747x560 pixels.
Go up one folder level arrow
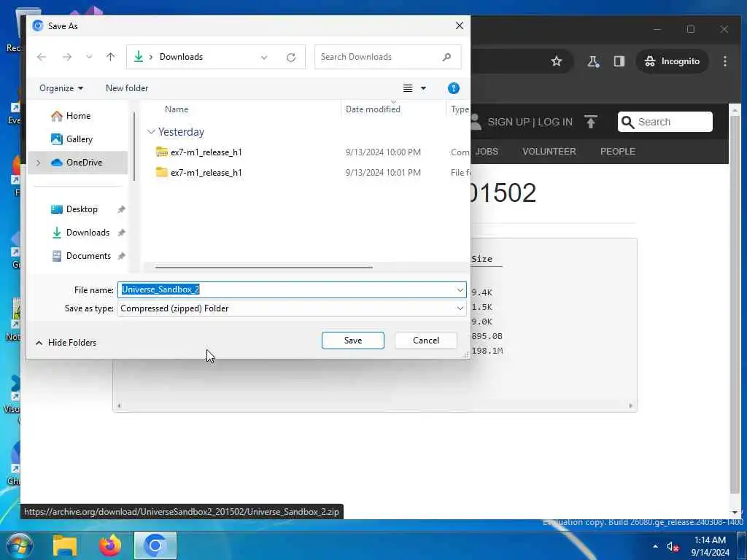(x=111, y=57)
